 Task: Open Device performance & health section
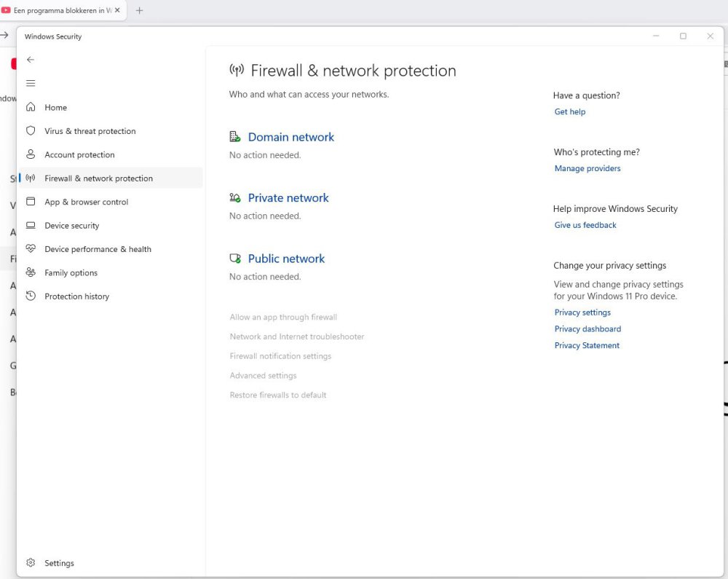[111, 249]
